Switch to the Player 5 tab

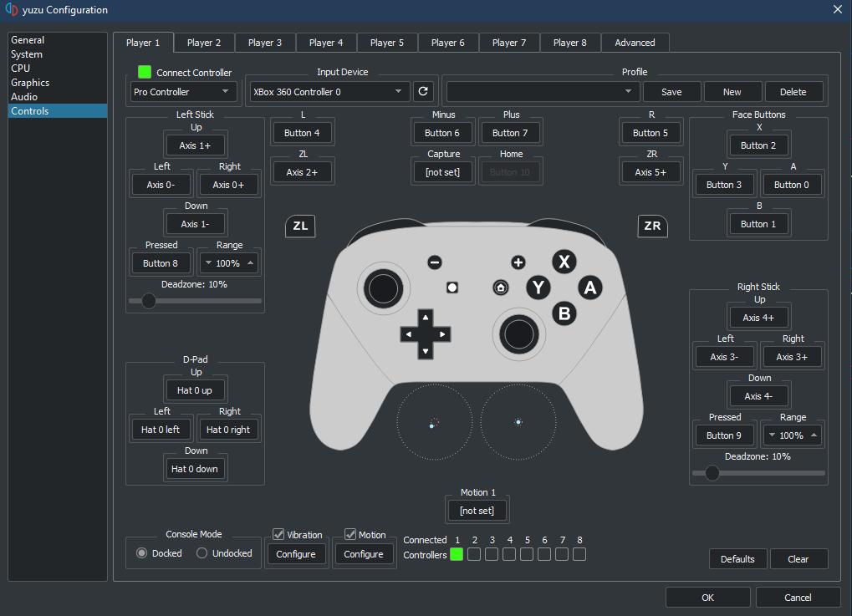pyautogui.click(x=387, y=43)
